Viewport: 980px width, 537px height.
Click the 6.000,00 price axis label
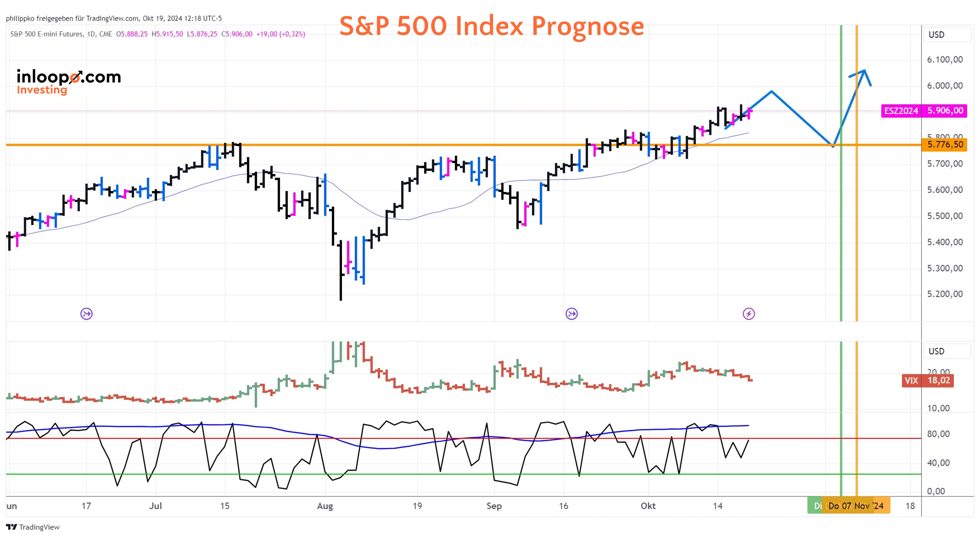tap(945, 86)
